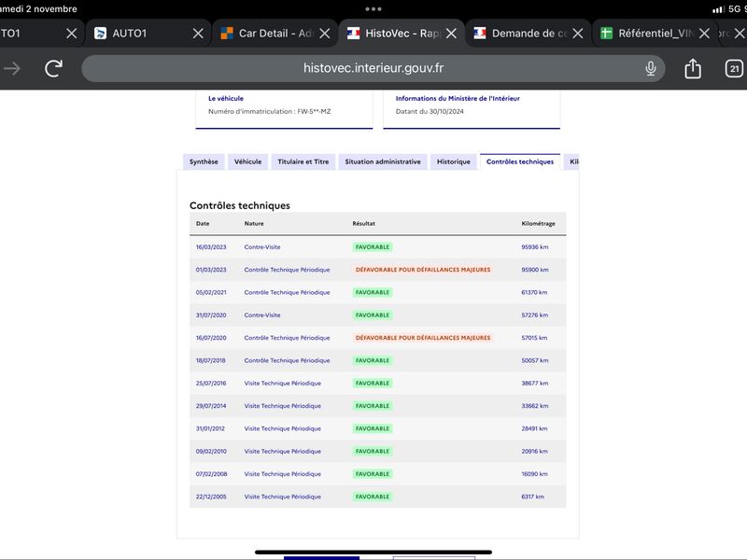Image resolution: width=747 pixels, height=560 pixels.
Task: Click the FAVORABLE badge for 18/07/2018
Action: click(373, 360)
